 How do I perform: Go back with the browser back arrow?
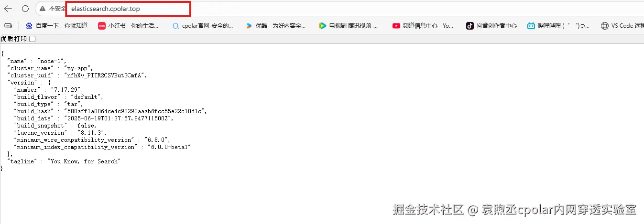pyautogui.click(x=8, y=9)
